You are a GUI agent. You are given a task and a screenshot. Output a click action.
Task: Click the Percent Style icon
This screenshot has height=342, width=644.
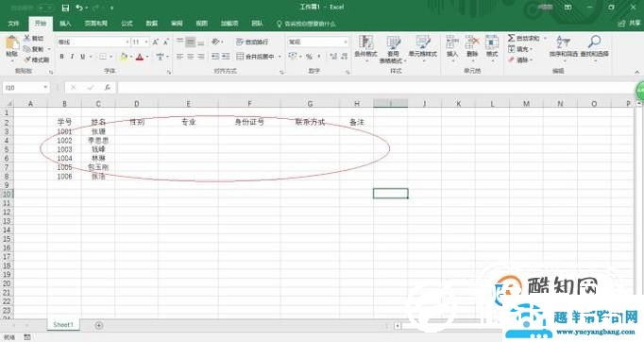click(x=309, y=57)
